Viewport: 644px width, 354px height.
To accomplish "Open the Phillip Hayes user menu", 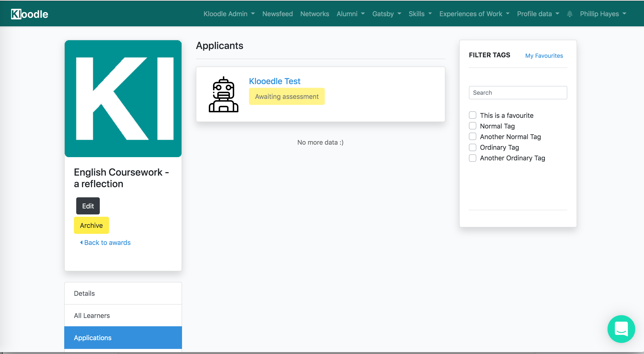I will coord(603,14).
